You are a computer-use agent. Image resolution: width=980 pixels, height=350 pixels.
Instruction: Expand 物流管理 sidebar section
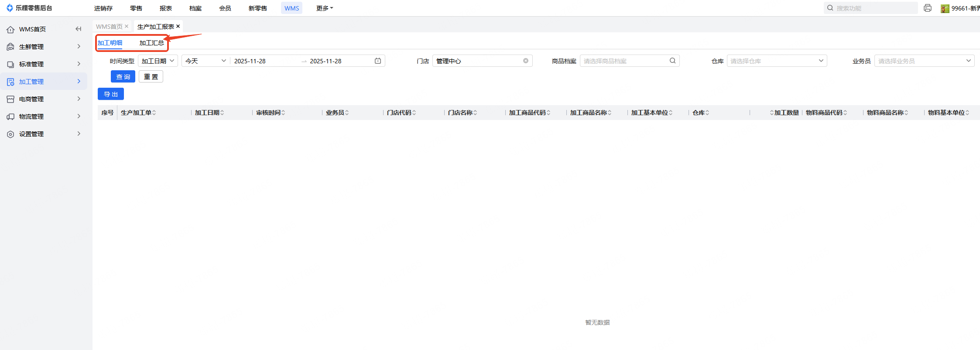click(79, 116)
